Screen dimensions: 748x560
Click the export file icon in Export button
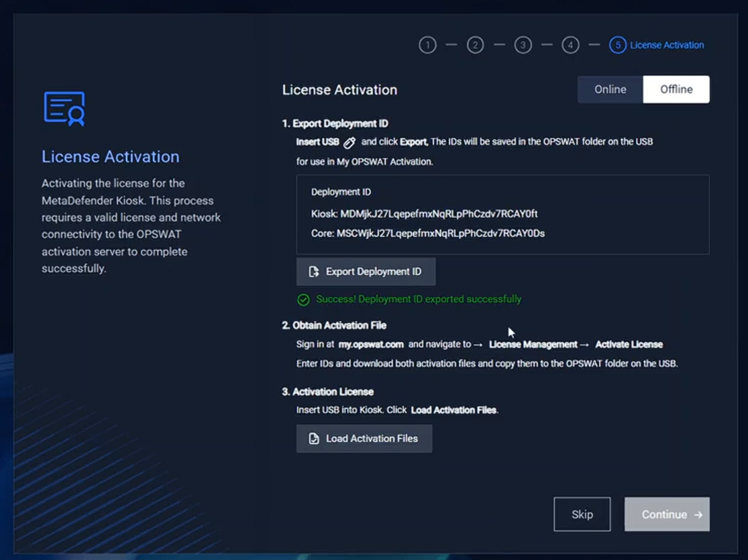(313, 272)
